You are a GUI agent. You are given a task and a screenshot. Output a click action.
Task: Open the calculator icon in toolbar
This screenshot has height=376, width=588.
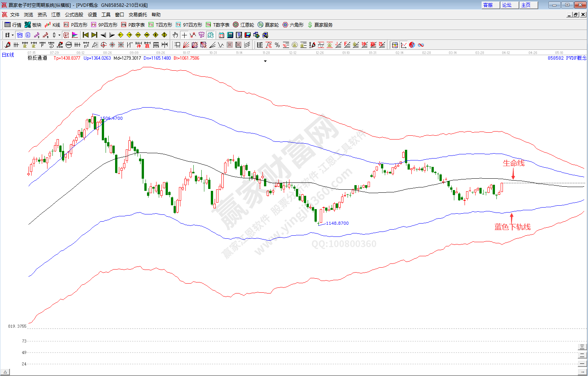coord(230,35)
